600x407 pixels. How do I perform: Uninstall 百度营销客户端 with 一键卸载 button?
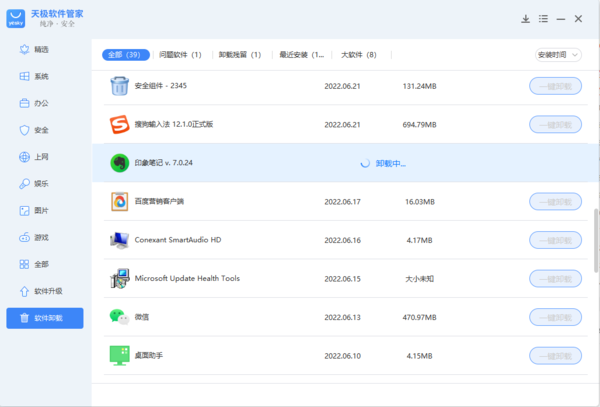(555, 202)
